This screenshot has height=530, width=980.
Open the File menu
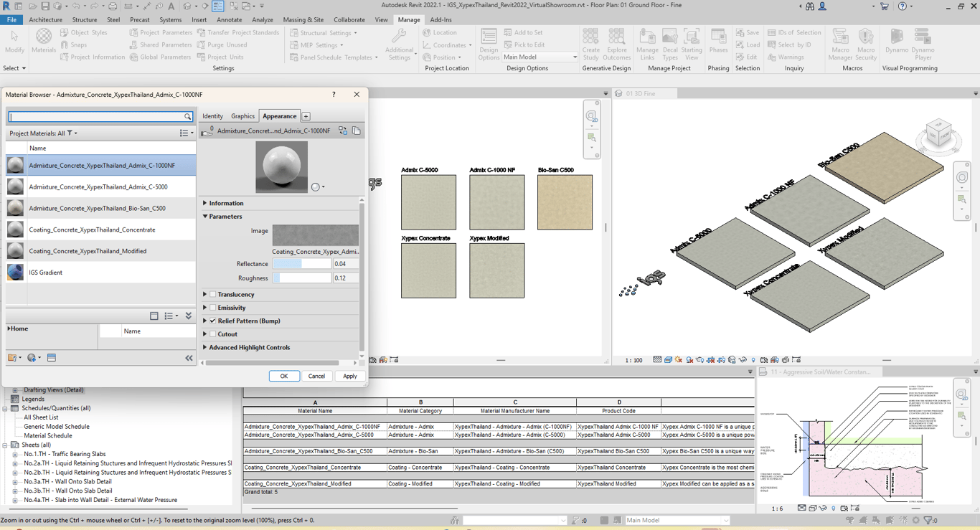11,19
